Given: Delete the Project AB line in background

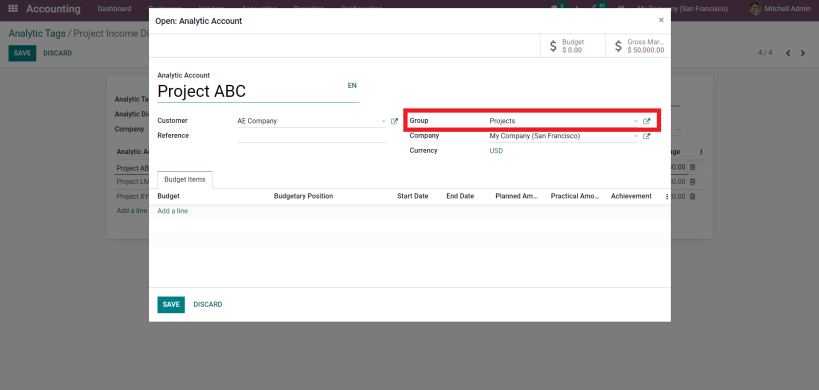Looking at the screenshot, I should click(693, 167).
